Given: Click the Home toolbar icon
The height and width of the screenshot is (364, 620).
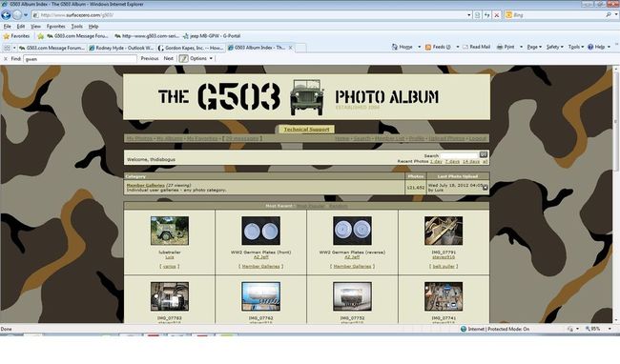Looking at the screenshot, I should 395,47.
